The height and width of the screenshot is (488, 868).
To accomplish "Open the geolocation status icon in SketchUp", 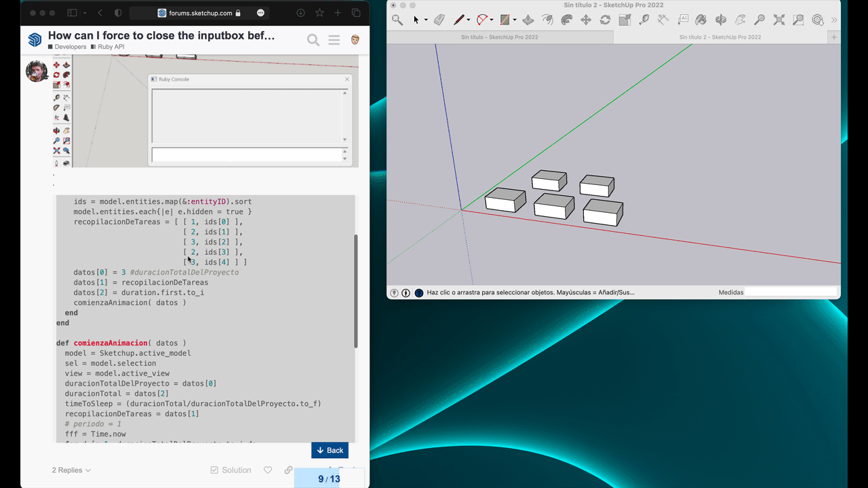I will [x=394, y=293].
